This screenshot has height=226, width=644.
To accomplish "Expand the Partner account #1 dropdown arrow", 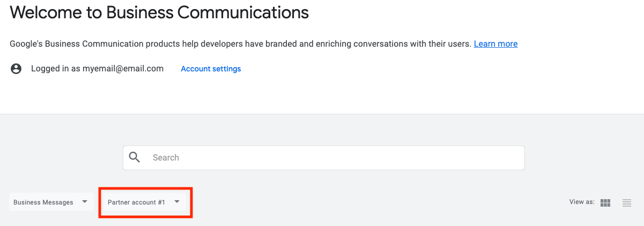I will click(x=177, y=202).
